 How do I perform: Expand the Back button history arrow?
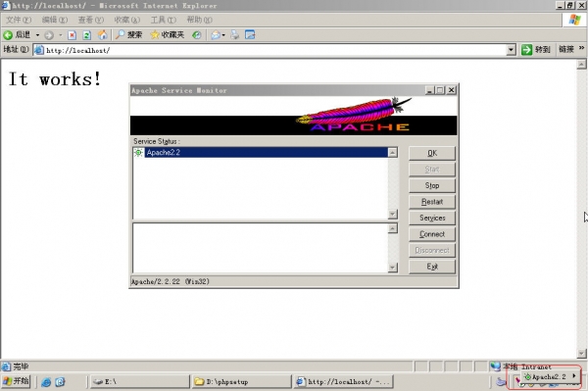[x=37, y=35]
